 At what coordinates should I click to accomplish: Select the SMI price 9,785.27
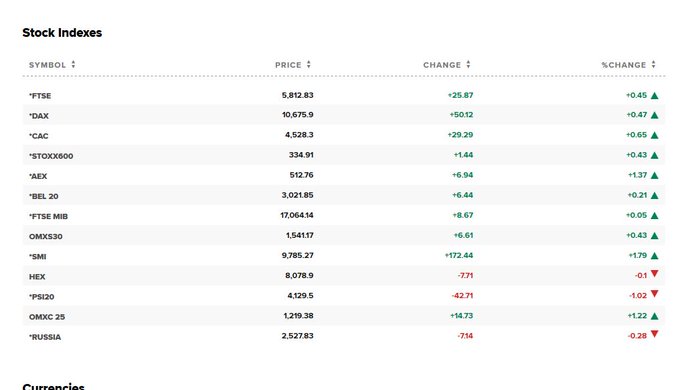click(298, 256)
